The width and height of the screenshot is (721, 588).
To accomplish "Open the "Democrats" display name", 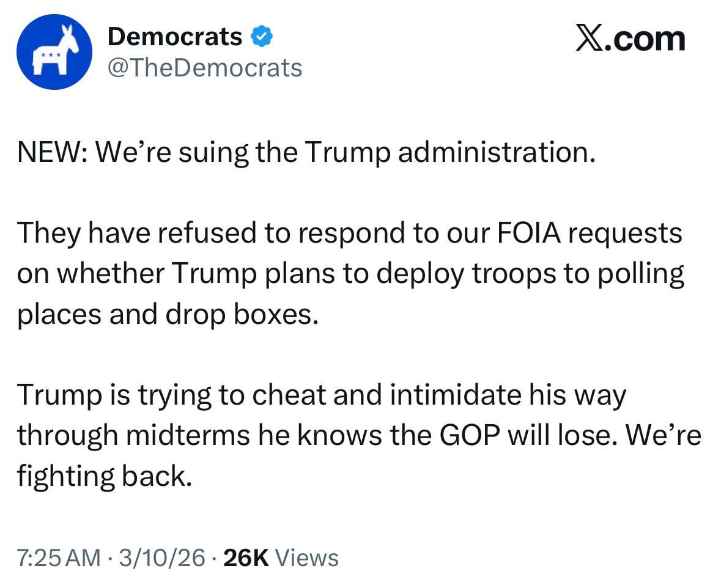I will click(175, 38).
